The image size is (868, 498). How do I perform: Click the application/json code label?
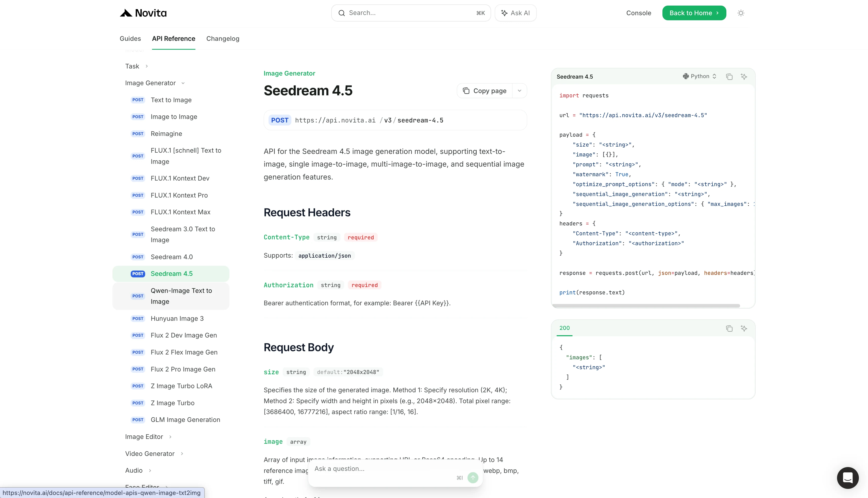[324, 256]
